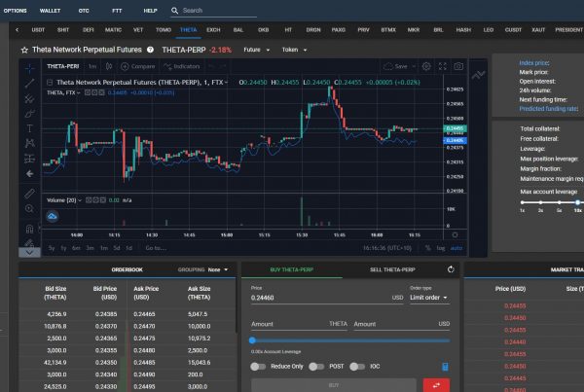This screenshot has height=392, width=584.
Task: Open the calculator icon in order form
Action: [445, 367]
